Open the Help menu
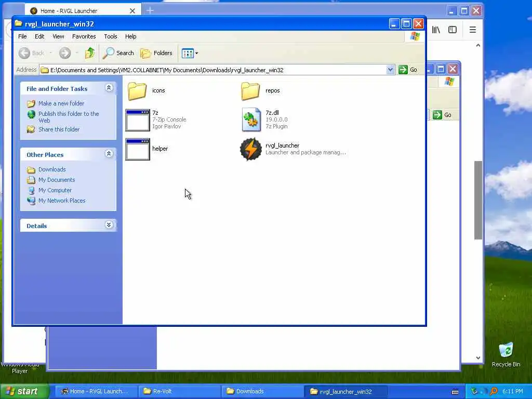This screenshot has width=532, height=399. click(x=130, y=36)
